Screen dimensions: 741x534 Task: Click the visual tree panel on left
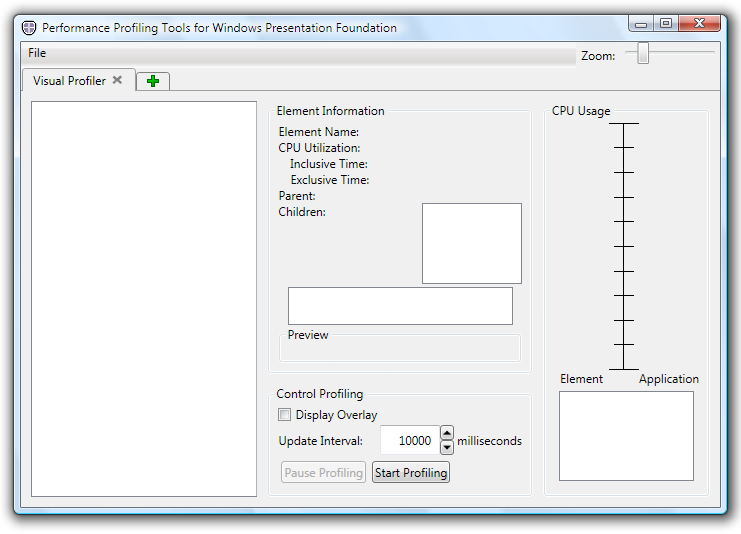coord(144,299)
